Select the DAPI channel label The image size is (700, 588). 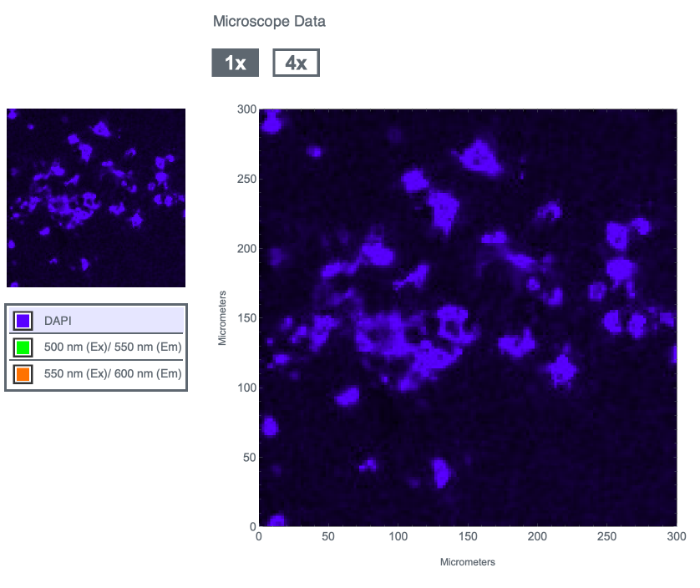click(60, 321)
